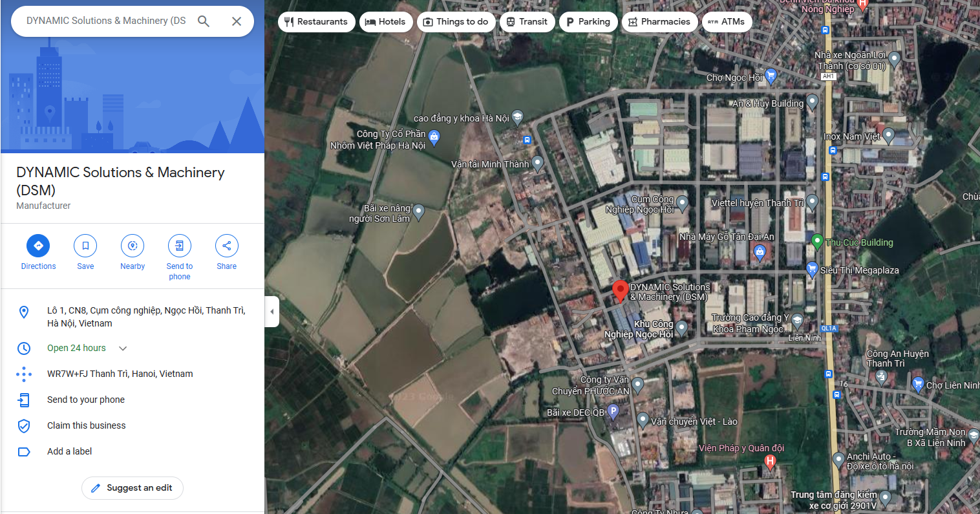Click Suggest an edit button
The image size is (980, 514).
133,488
